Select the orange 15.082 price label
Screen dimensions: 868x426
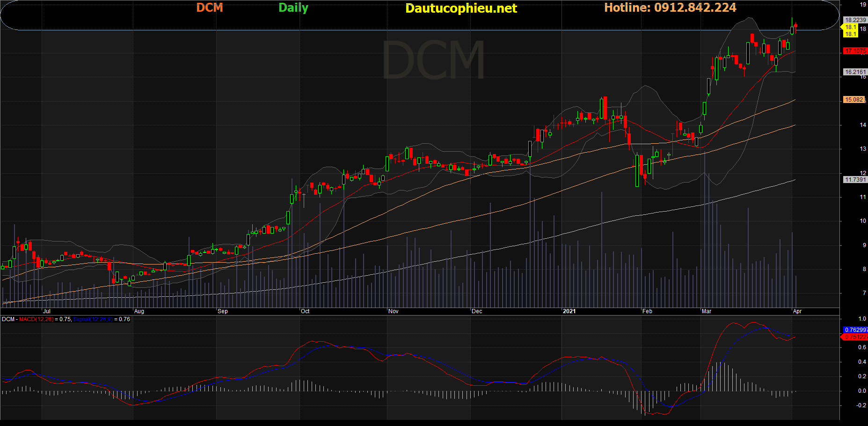(854, 99)
